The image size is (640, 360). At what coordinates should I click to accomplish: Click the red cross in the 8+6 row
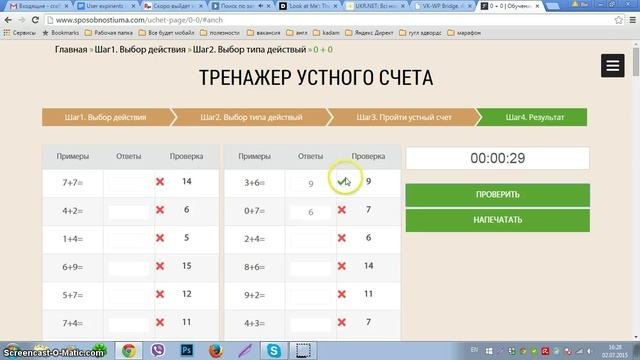[342, 266]
